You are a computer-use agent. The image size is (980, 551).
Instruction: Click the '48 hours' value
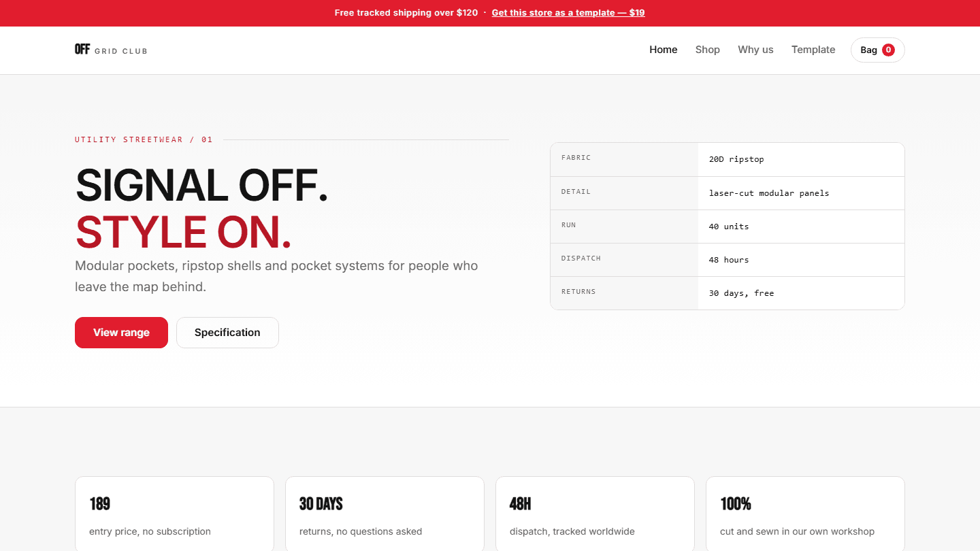729,260
